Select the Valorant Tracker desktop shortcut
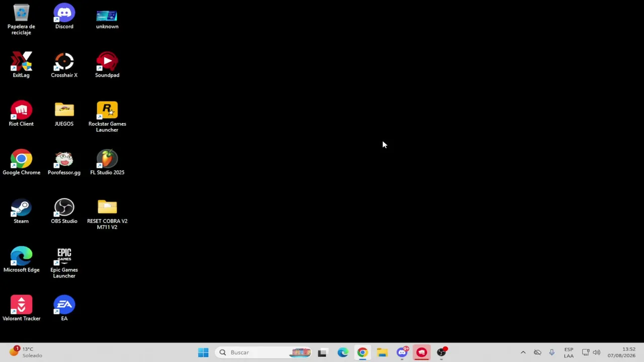 tap(21, 309)
